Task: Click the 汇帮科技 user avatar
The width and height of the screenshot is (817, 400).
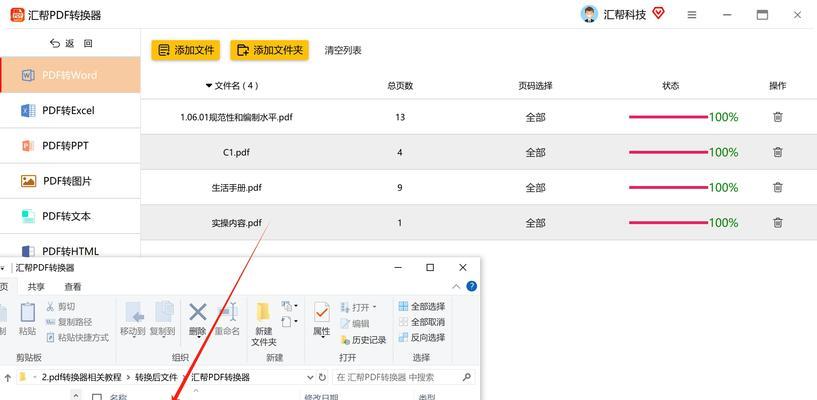Action: tap(589, 15)
